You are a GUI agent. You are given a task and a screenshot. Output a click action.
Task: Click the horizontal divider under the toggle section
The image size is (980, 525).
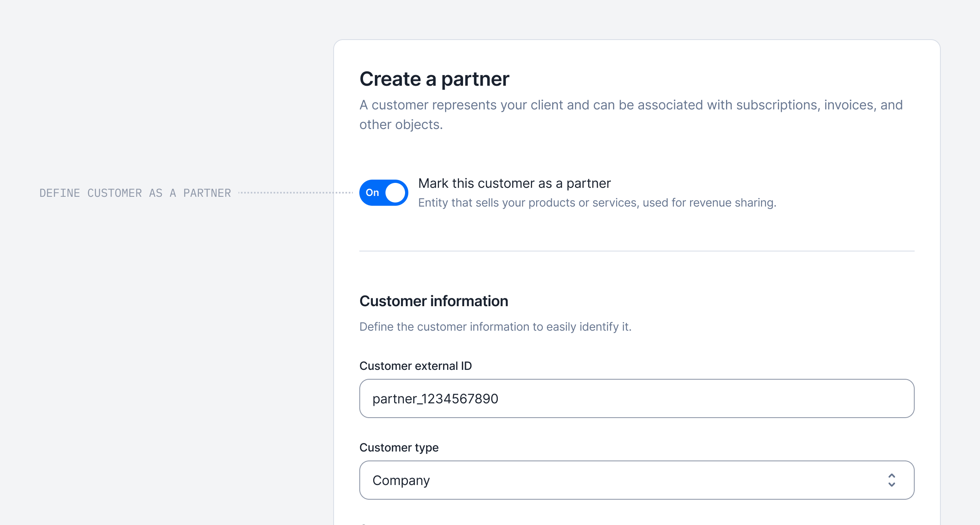point(636,251)
